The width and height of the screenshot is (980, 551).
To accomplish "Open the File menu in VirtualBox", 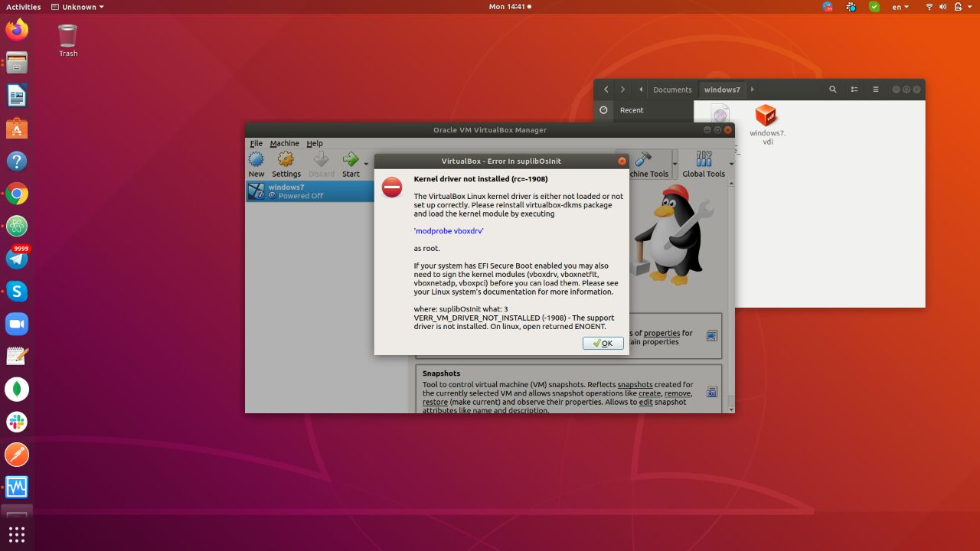I will tap(256, 143).
